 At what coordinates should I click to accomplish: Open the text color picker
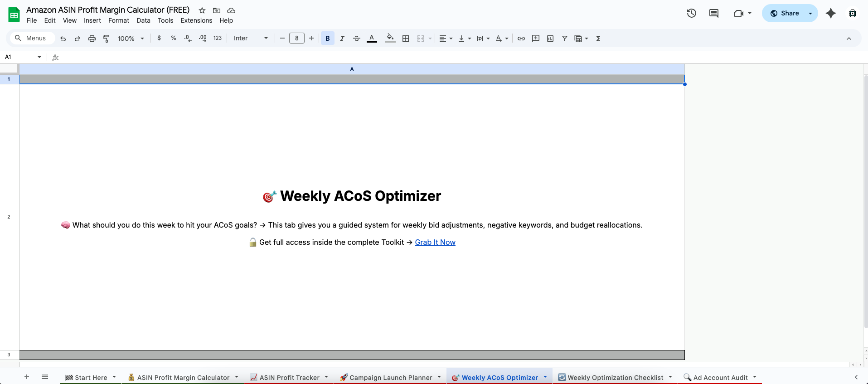(372, 39)
